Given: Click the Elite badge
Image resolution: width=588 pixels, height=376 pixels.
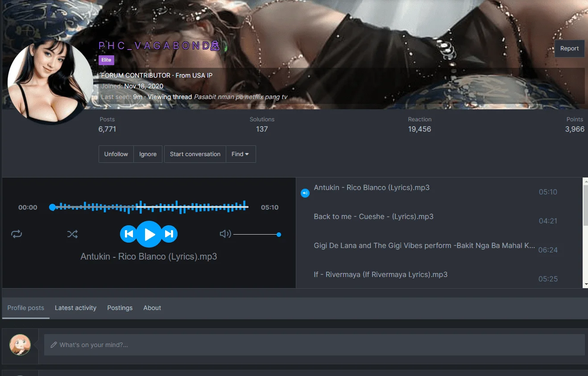Looking at the screenshot, I should pyautogui.click(x=106, y=60).
